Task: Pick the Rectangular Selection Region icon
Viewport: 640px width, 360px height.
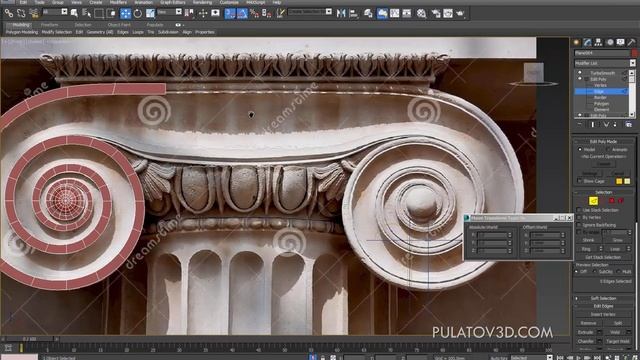Action: click(x=99, y=13)
